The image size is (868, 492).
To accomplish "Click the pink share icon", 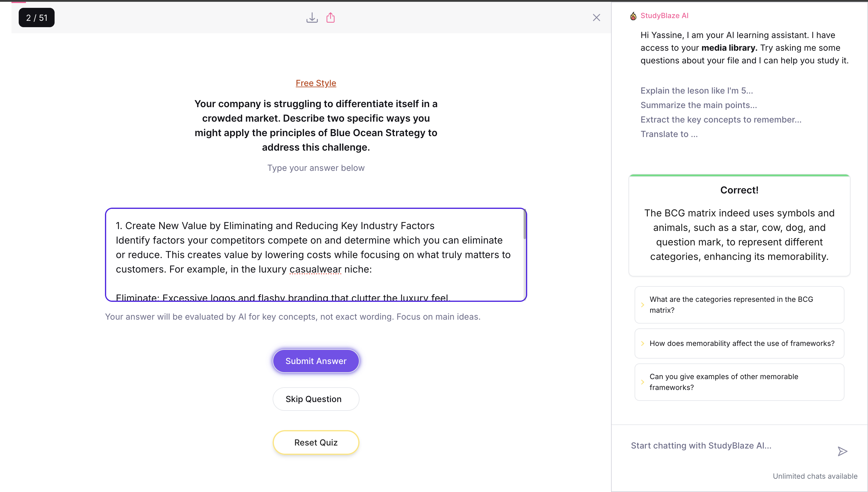I will click(x=331, y=18).
